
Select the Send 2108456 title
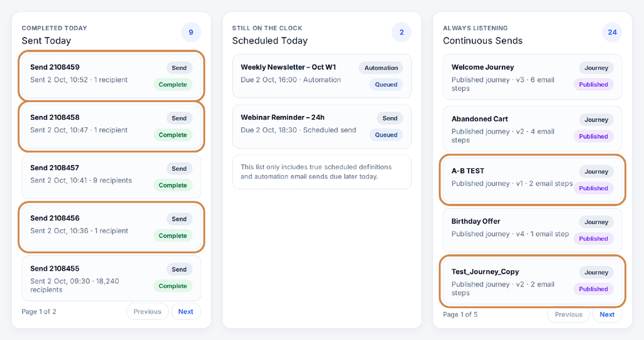[55, 218]
